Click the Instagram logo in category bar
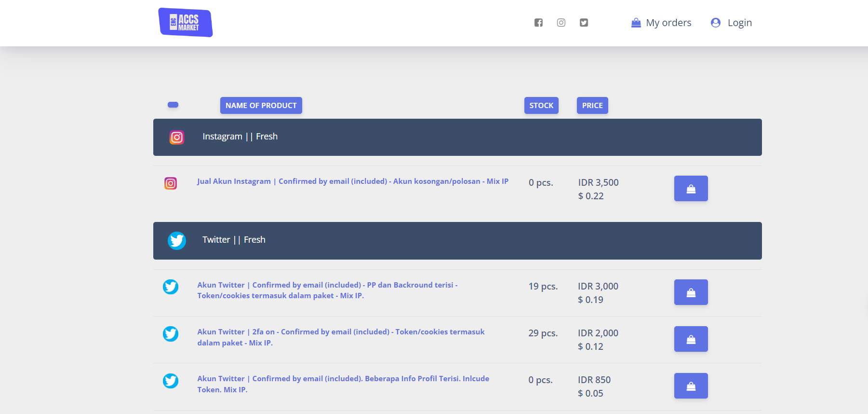This screenshot has height=414, width=868. (x=177, y=138)
